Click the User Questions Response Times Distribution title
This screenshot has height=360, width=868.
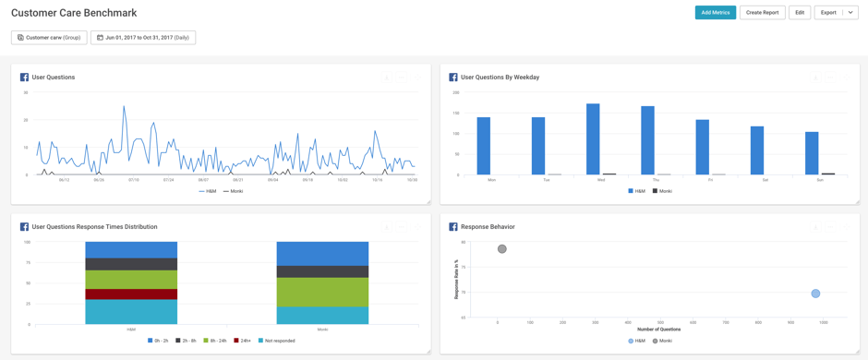(x=95, y=227)
